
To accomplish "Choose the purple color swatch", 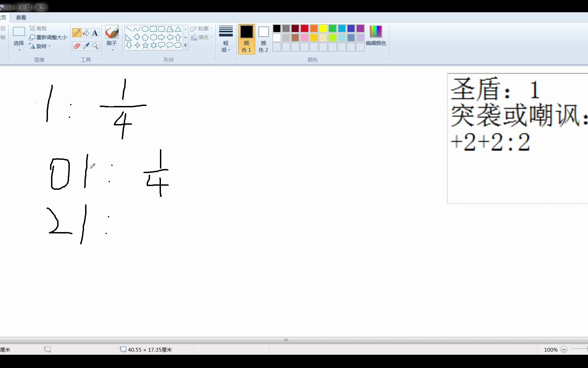I will tap(360, 28).
